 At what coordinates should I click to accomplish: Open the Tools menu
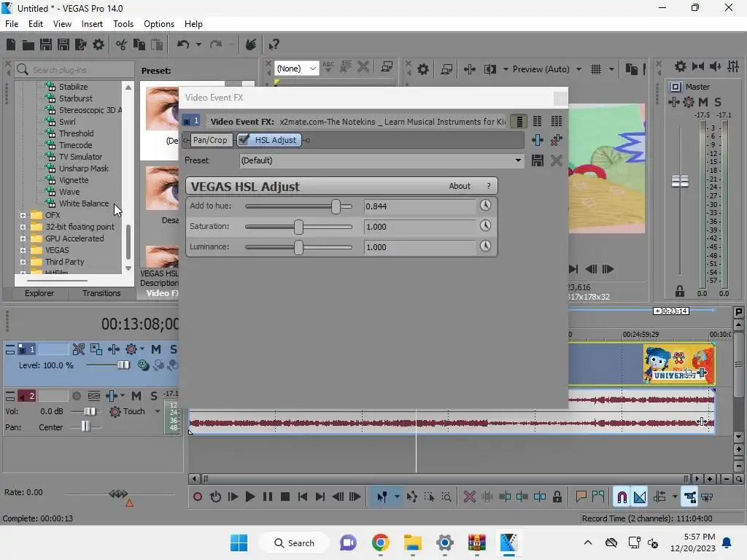(x=123, y=24)
